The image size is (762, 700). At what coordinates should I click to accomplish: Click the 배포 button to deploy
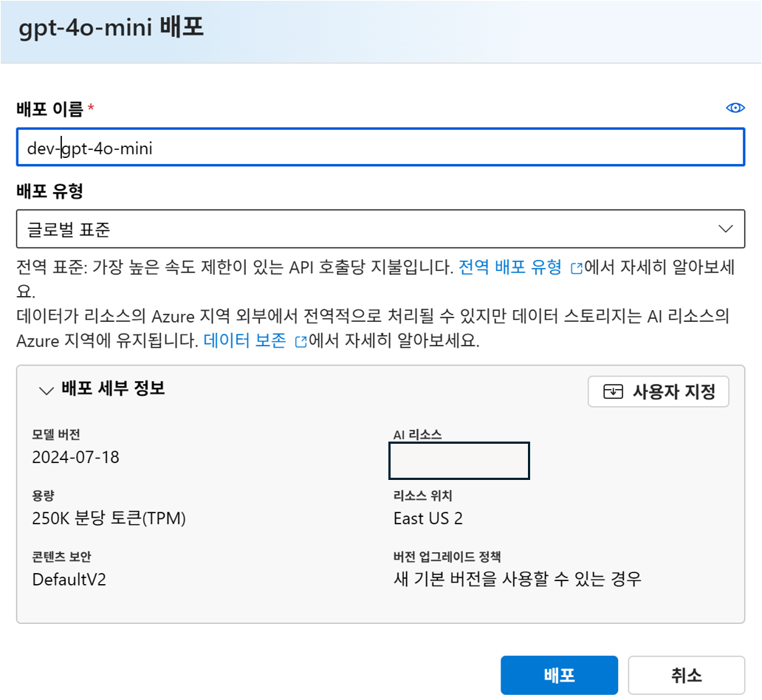click(x=560, y=675)
